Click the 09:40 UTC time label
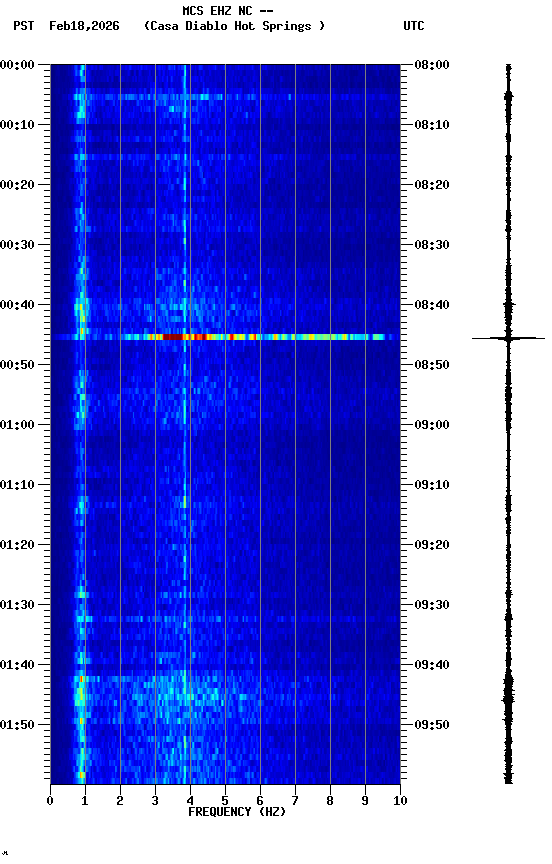This screenshot has height=864, width=552. [x=432, y=665]
